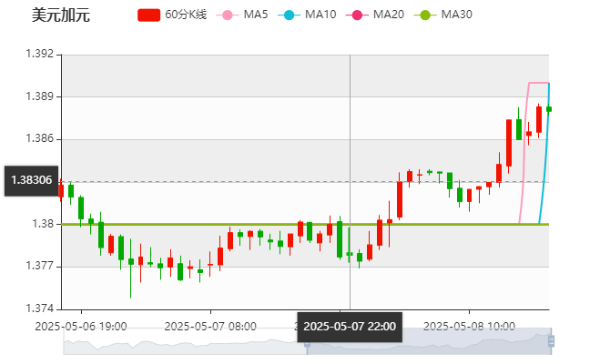
Task: Click the 1.374 y-axis label
Action: [42, 308]
